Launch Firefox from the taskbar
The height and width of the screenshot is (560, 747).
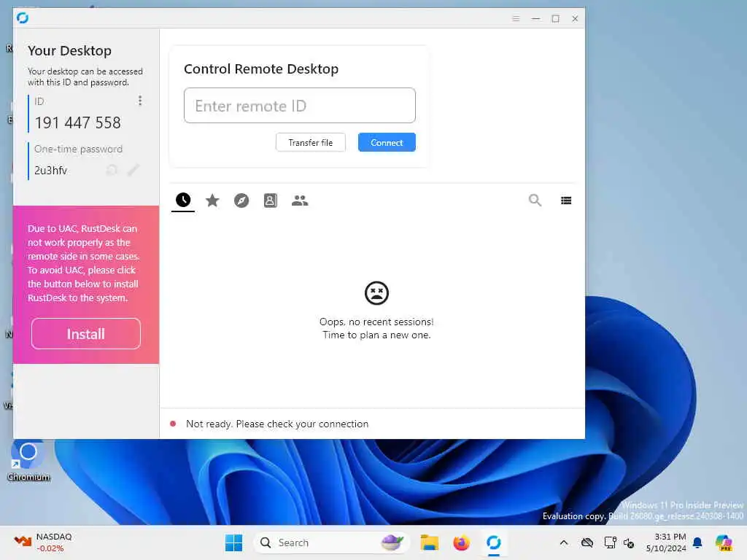(461, 542)
